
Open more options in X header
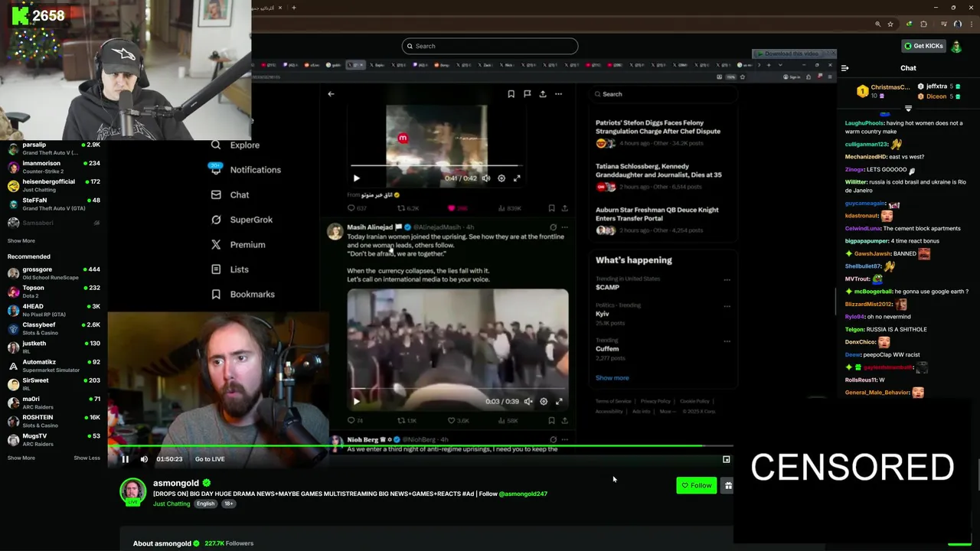coord(558,94)
